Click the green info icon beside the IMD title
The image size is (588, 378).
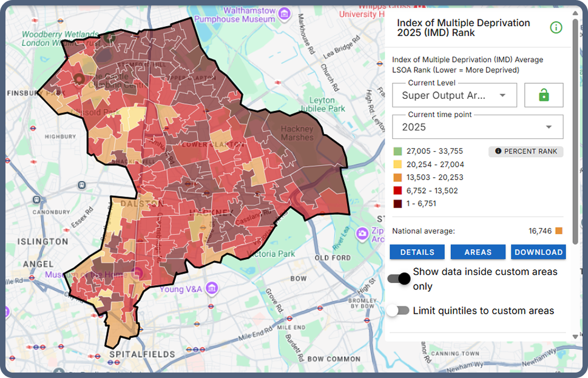pos(555,27)
